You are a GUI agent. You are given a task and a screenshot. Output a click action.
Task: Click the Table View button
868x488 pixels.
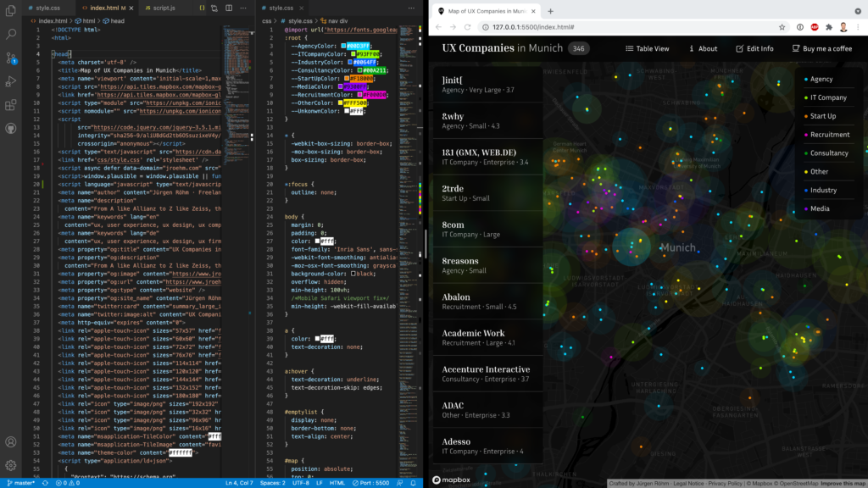click(647, 48)
